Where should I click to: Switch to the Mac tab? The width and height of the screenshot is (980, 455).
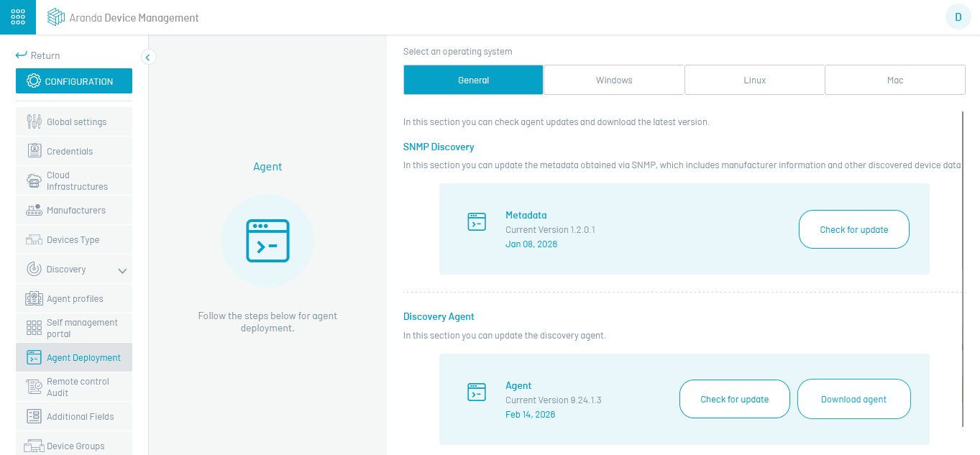tap(894, 81)
